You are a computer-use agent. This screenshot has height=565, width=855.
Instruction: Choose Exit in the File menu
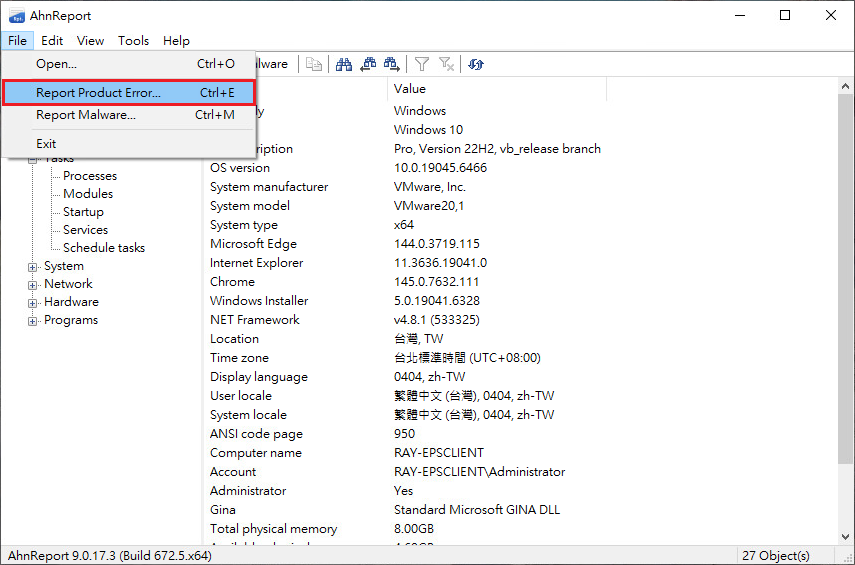(129, 143)
